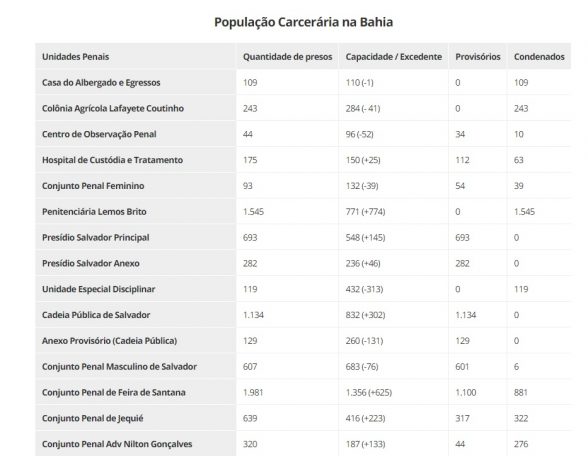Click the Presídio Salvador Anexo label
Image resolution: width=588 pixels, height=456 pixels.
pos(91,263)
